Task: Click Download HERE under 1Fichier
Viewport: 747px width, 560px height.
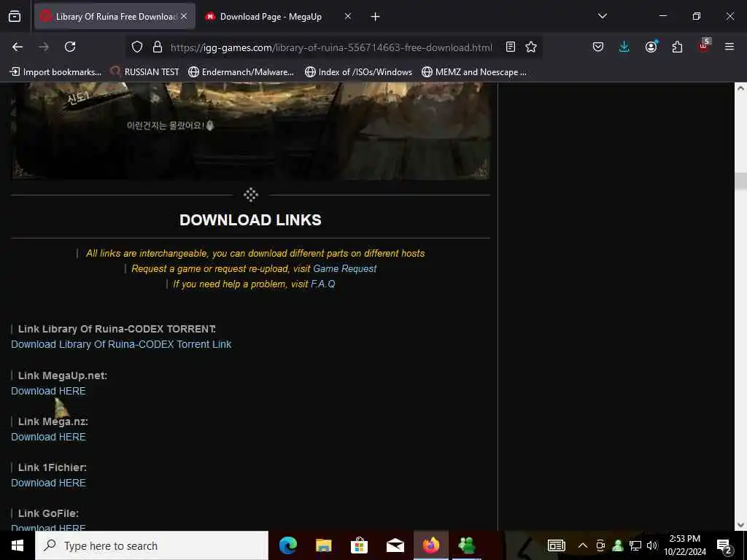Action: tap(48, 483)
